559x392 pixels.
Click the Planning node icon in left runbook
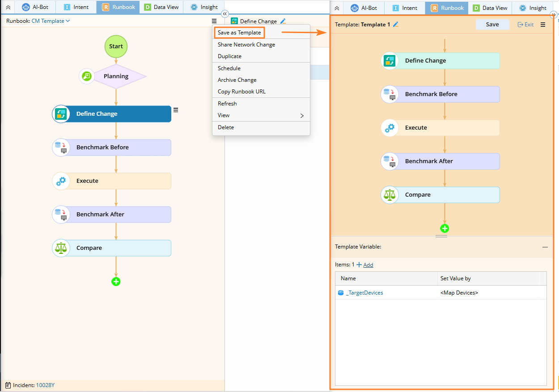point(87,76)
